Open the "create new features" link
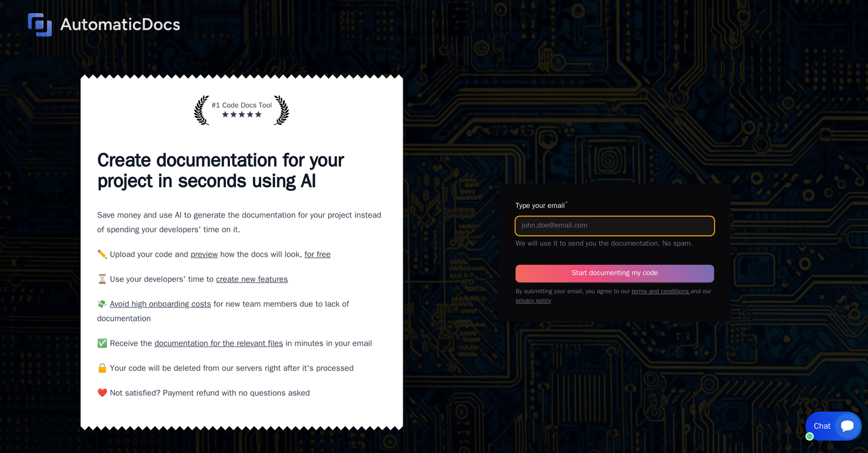 [252, 278]
